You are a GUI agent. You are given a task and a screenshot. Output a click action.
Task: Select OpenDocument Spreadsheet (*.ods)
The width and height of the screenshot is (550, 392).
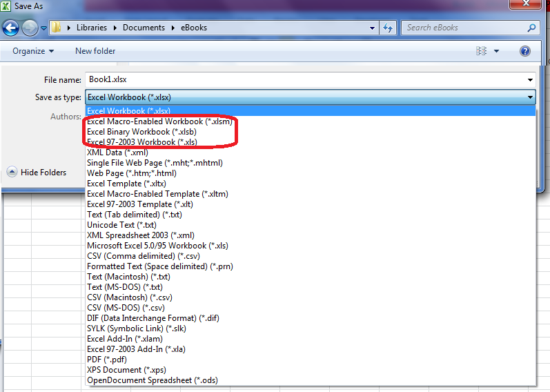tap(311, 380)
